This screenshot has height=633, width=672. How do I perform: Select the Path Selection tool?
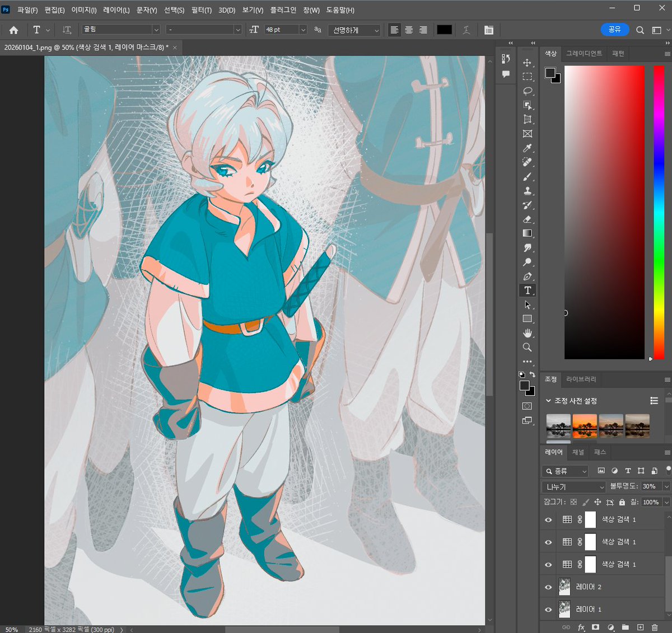click(x=527, y=305)
